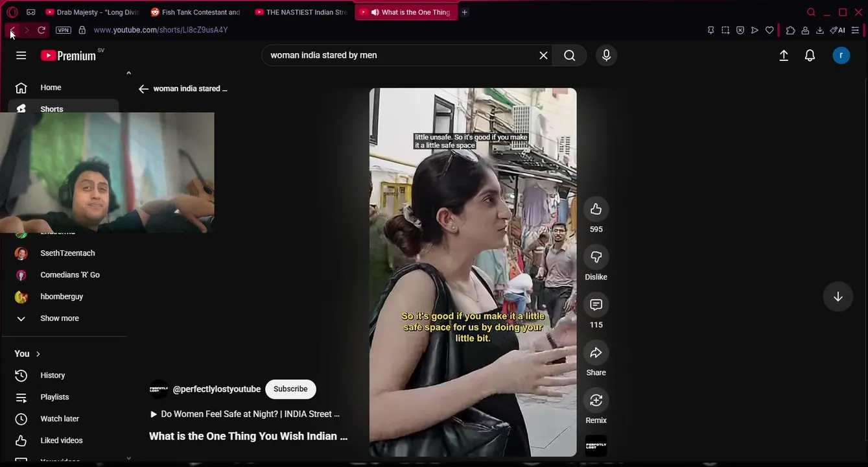This screenshot has width=868, height=467.
Task: Click the YouTube Premium logo
Action: pyautogui.click(x=69, y=56)
